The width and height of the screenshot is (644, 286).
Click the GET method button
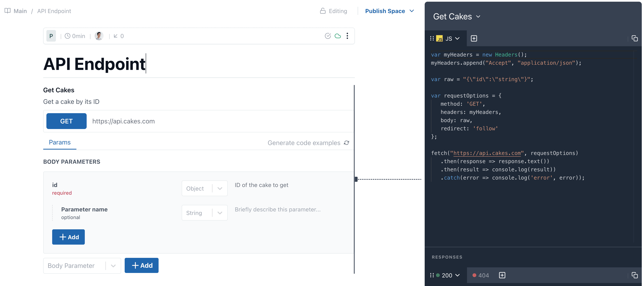[67, 121]
